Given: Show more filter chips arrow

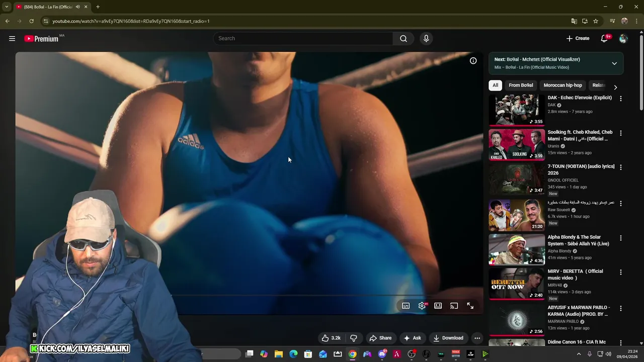Looking at the screenshot, I should [x=615, y=87].
